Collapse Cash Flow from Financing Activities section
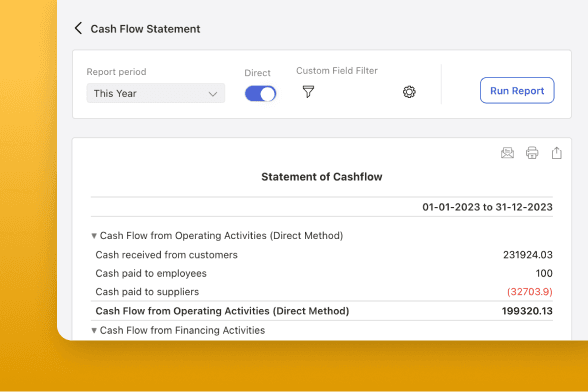The height and width of the screenshot is (392, 588). pos(94,330)
